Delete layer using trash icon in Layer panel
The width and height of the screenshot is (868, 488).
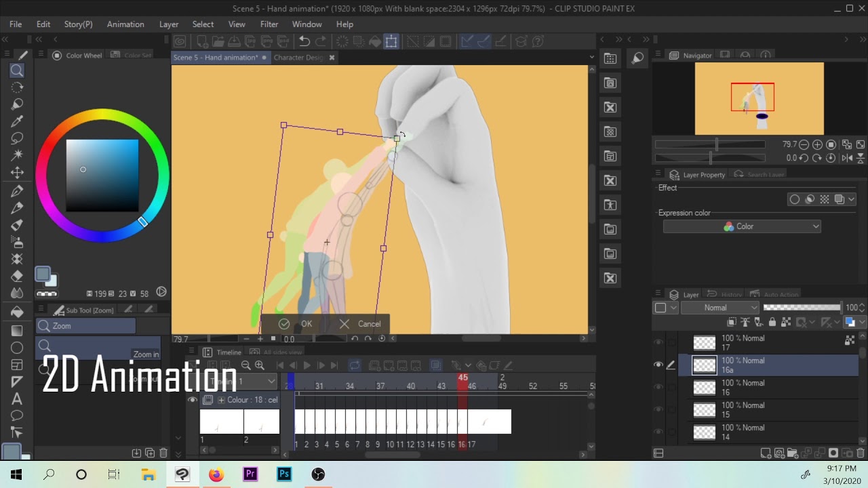[861, 453]
